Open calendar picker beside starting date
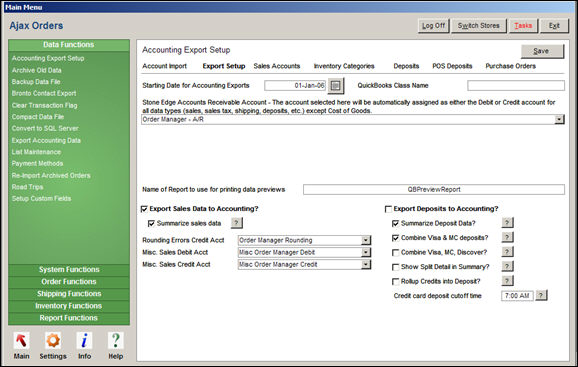This screenshot has height=367, width=578. coord(335,85)
